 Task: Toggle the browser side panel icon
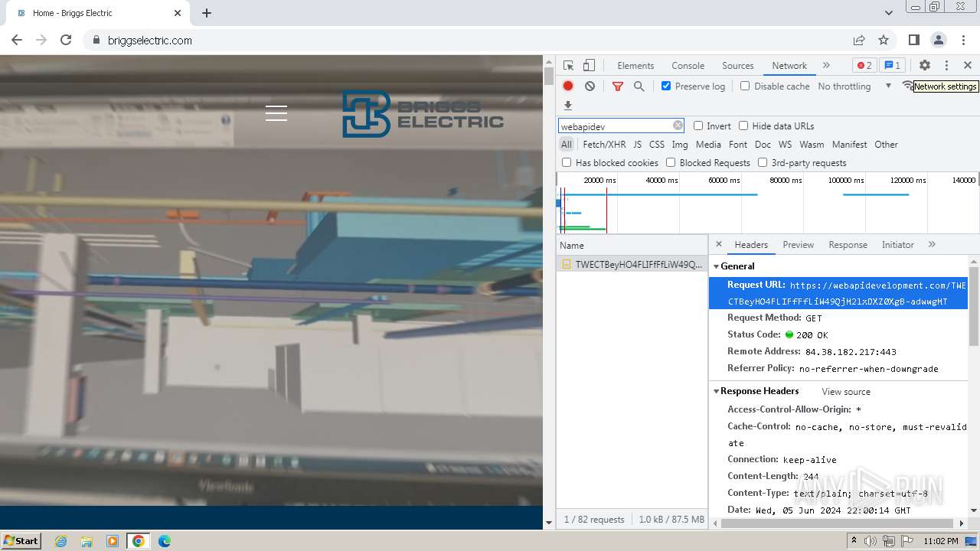(x=914, y=40)
